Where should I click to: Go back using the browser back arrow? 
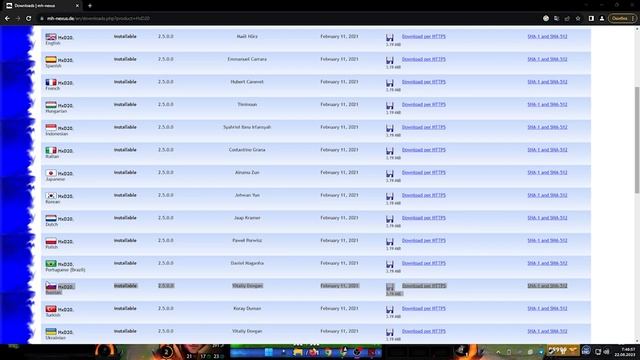7,18
